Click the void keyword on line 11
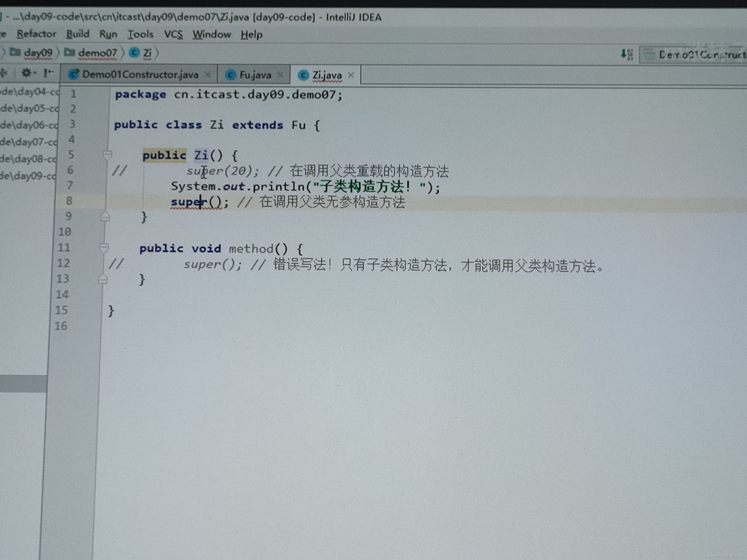 click(x=206, y=249)
